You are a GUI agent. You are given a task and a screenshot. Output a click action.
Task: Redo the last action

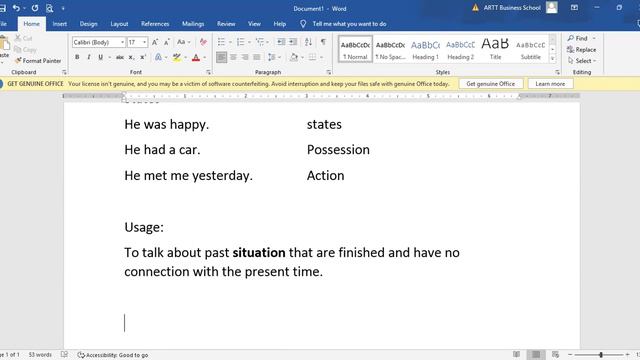coord(35,8)
